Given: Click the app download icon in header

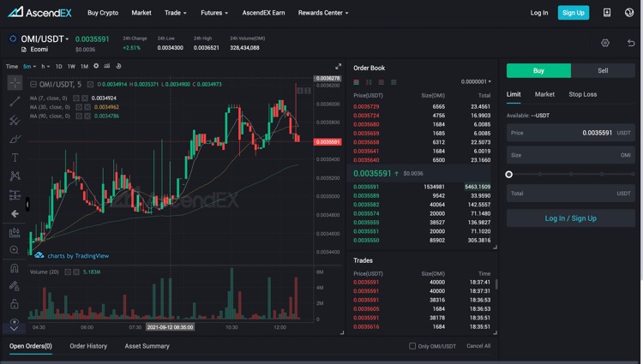Looking at the screenshot, I should pyautogui.click(x=607, y=13).
